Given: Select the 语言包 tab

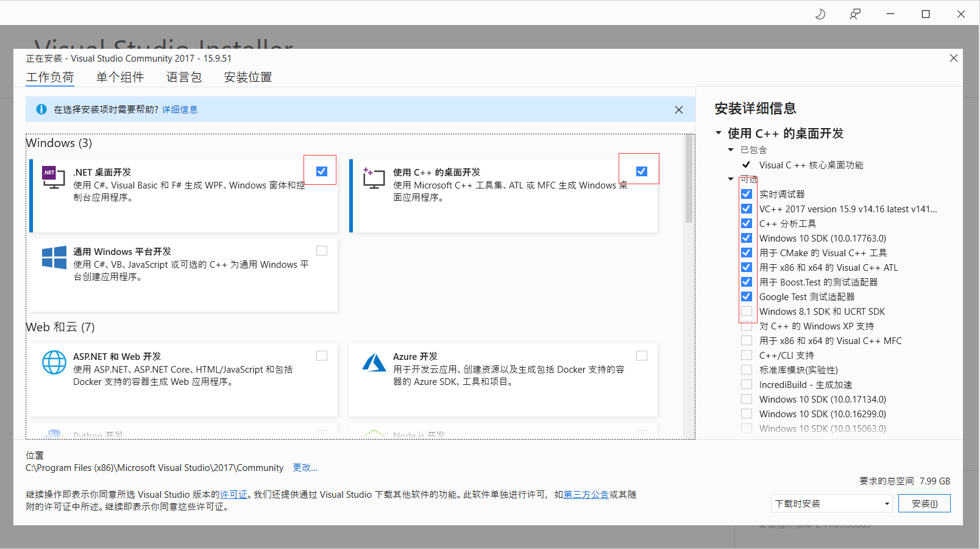Looking at the screenshot, I should [x=183, y=77].
